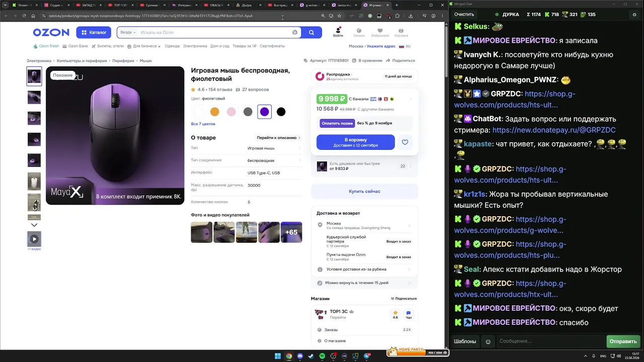644x362 pixels.
Task: Switch to the lamzu browser tab
Action: coord(345,5)
